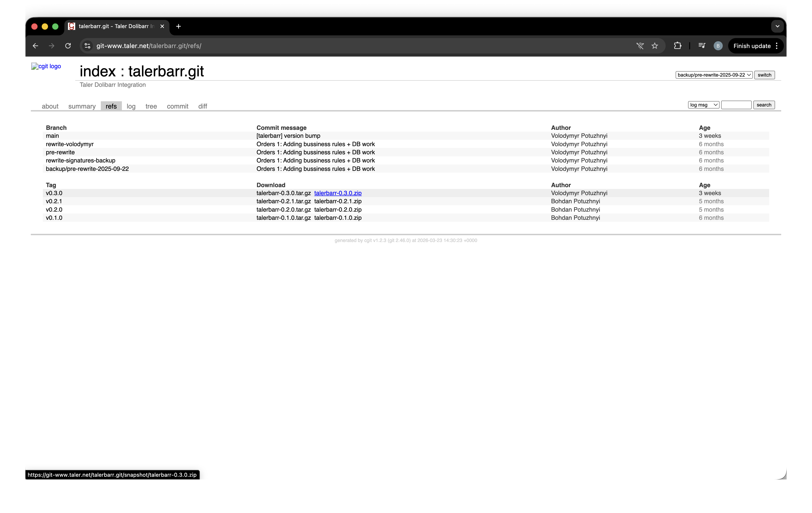
Task: Open the rewrite-volodymyr branch link
Action: click(70, 144)
